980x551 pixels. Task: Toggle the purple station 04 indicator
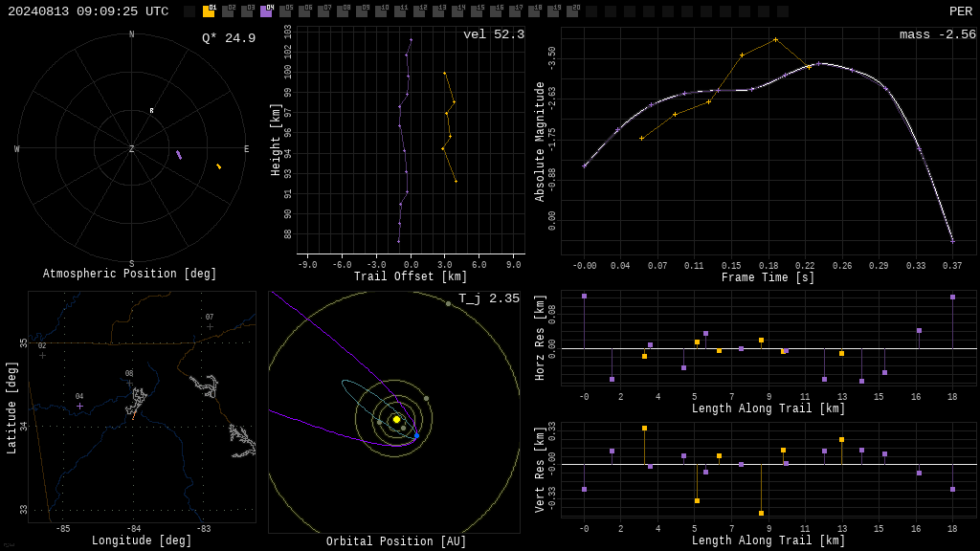[x=266, y=11]
